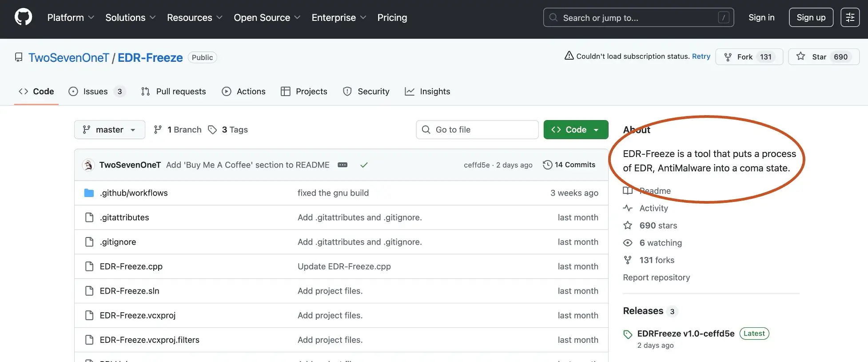868x362 pixels.
Task: Click the eye icon beside watching
Action: (x=628, y=243)
